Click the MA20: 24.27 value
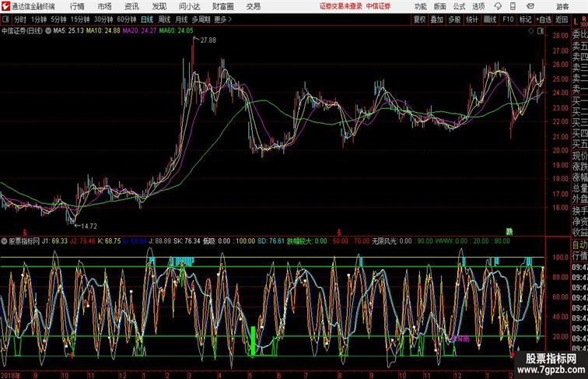The height and width of the screenshot is (379, 588). tap(139, 31)
